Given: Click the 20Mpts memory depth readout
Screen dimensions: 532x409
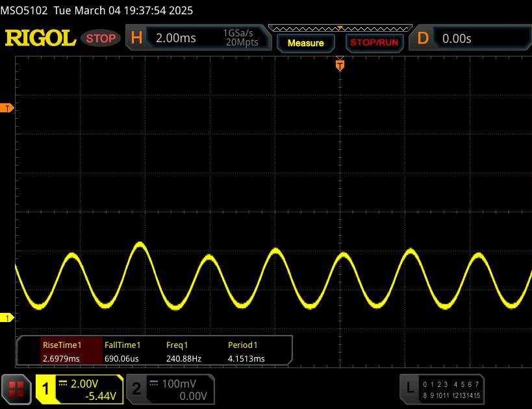Looking at the screenshot, I should pyautogui.click(x=242, y=42).
